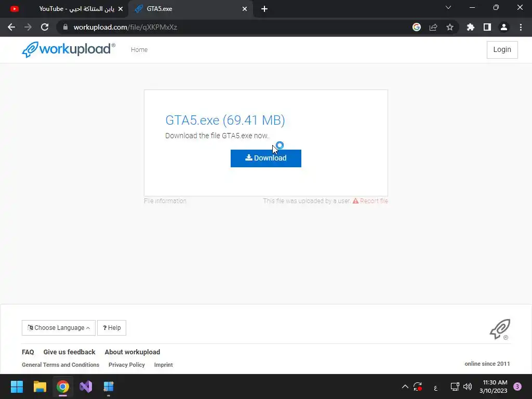Image resolution: width=532 pixels, height=399 pixels.
Task: Open the clock showing 11:30 AM
Action: pyautogui.click(x=494, y=387)
